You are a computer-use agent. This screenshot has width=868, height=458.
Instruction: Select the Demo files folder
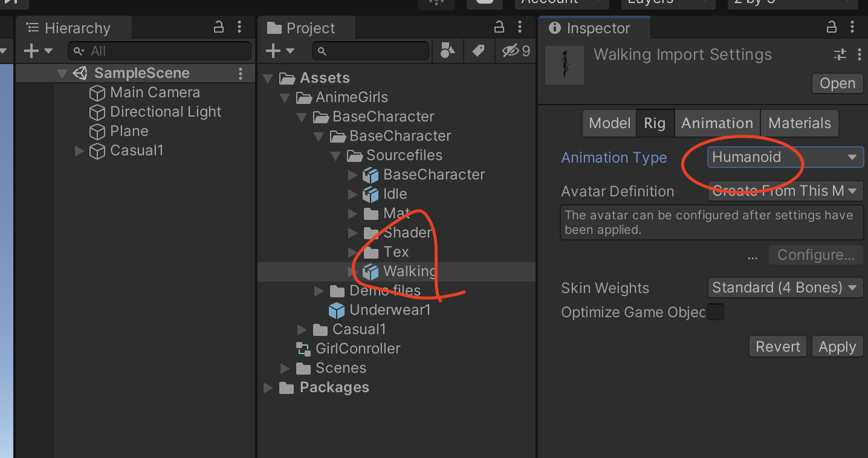click(385, 291)
